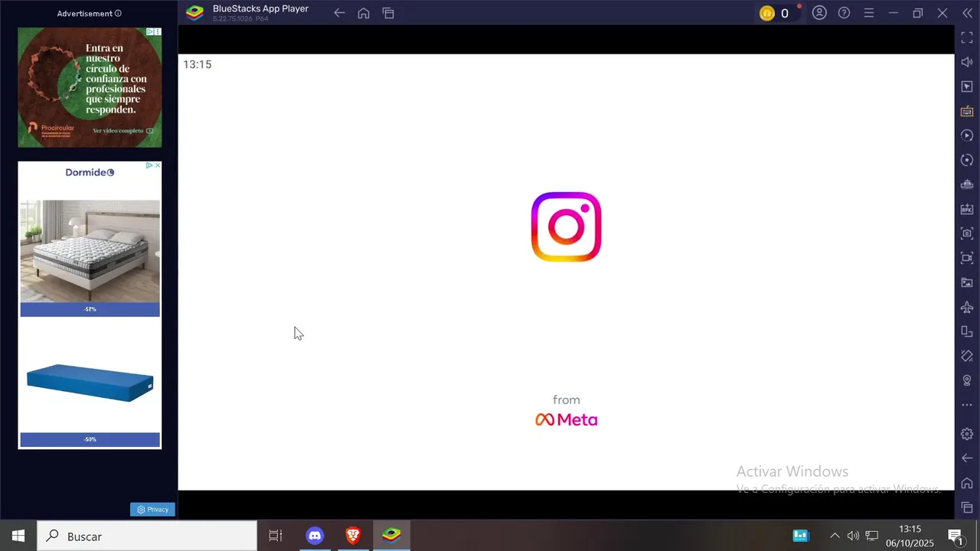
Task: Click the Advertisement info icon
Action: point(118,14)
